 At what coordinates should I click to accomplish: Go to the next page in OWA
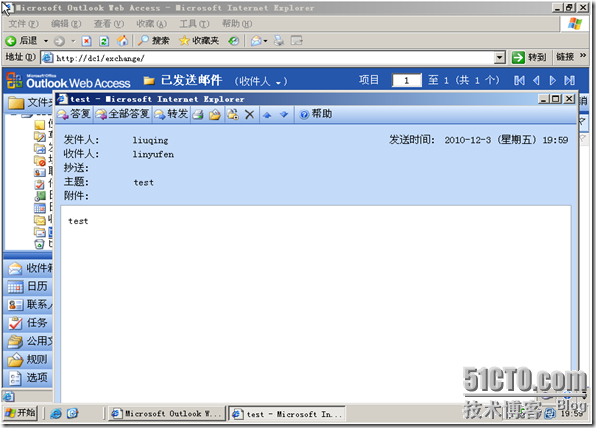[x=553, y=81]
